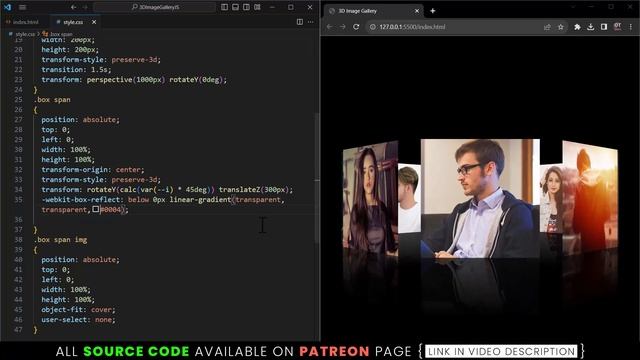This screenshot has width=640, height=360.
Task: Open the Chrome three-dot menu
Action: click(631, 27)
